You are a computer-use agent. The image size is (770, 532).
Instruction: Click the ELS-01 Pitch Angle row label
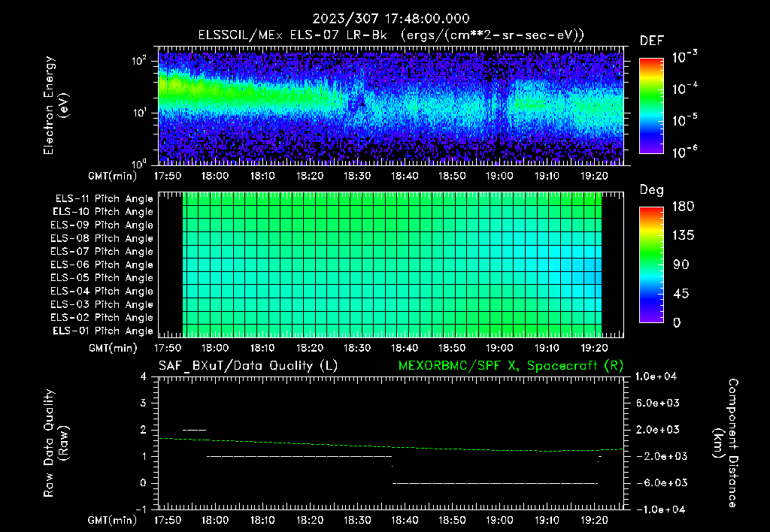[103, 331]
